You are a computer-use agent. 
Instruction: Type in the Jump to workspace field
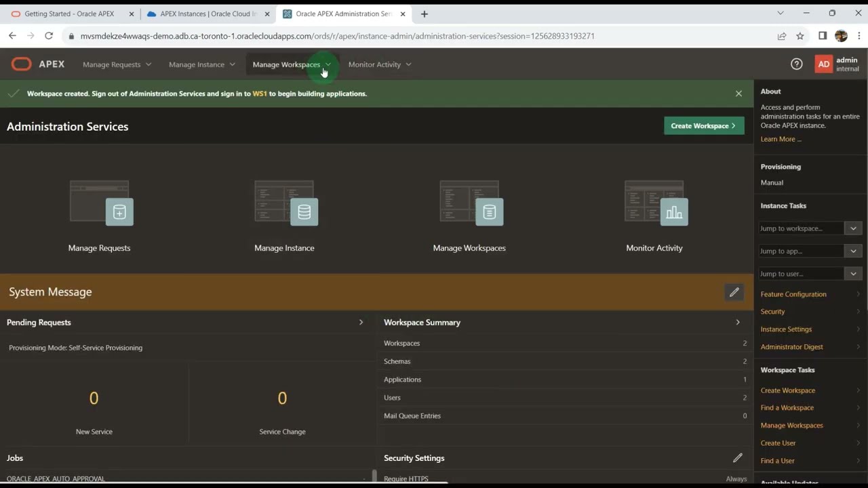pyautogui.click(x=802, y=228)
